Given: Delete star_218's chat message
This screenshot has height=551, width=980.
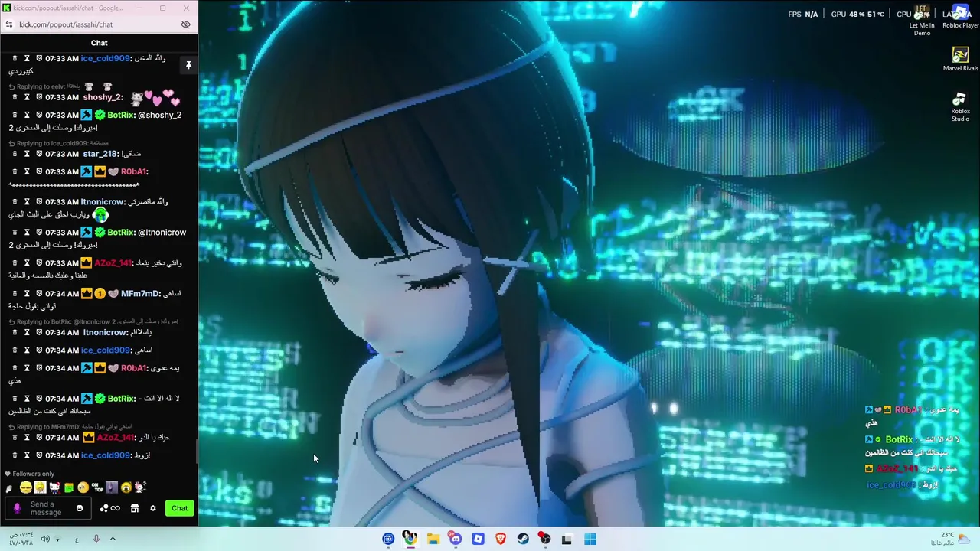Looking at the screenshot, I should point(15,154).
